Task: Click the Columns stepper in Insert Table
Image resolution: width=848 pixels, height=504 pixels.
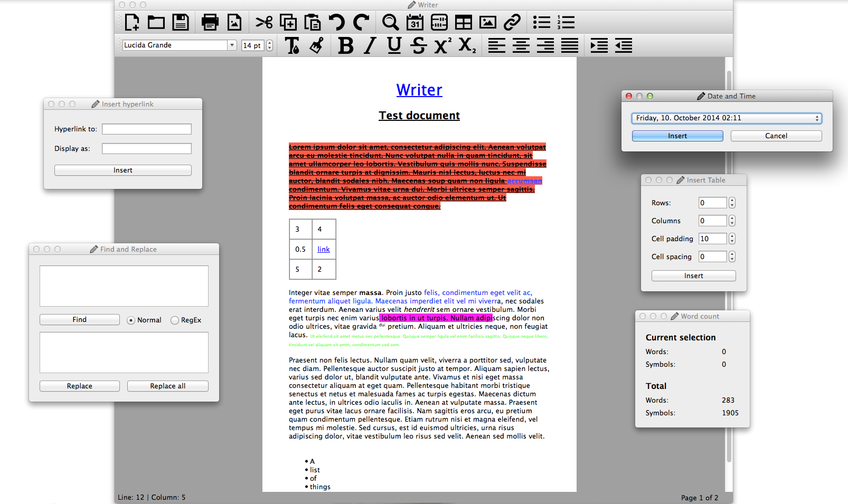Action: pyautogui.click(x=732, y=221)
